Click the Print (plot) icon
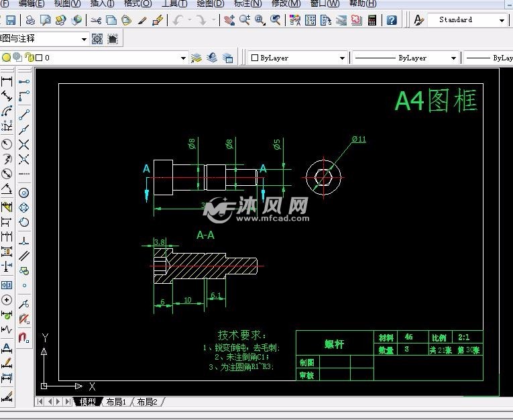513x420 pixels. pos(30,20)
